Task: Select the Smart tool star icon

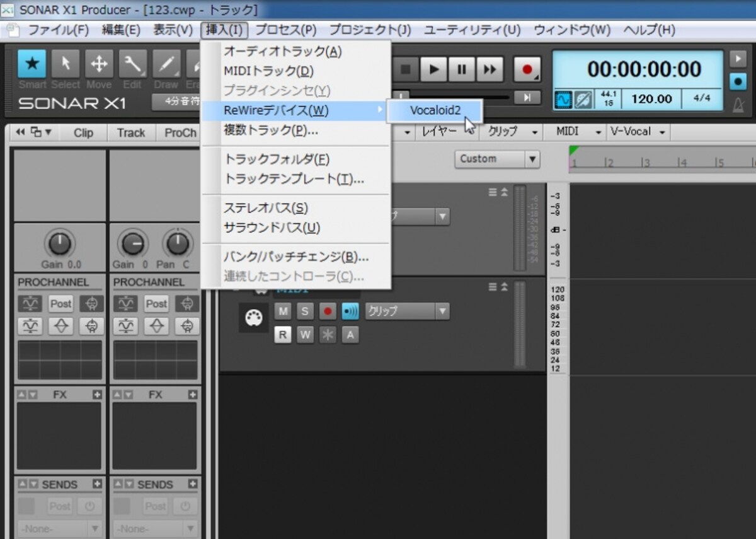Action: [31, 64]
